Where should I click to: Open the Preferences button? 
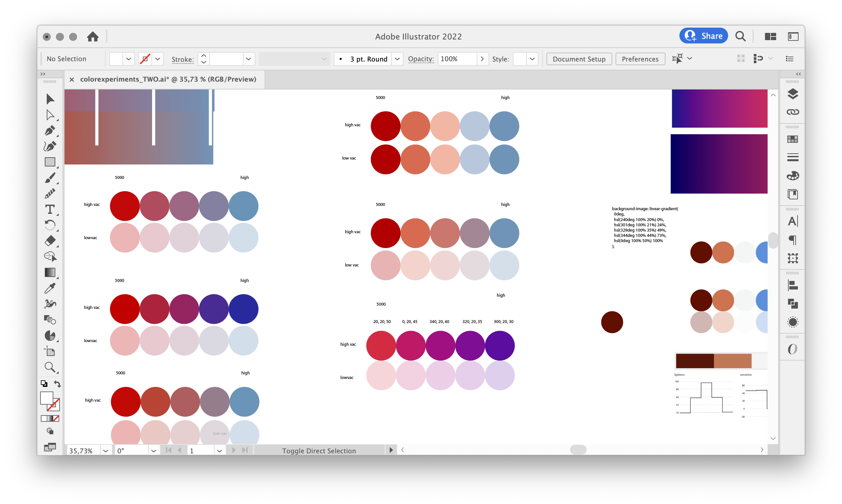coord(640,59)
